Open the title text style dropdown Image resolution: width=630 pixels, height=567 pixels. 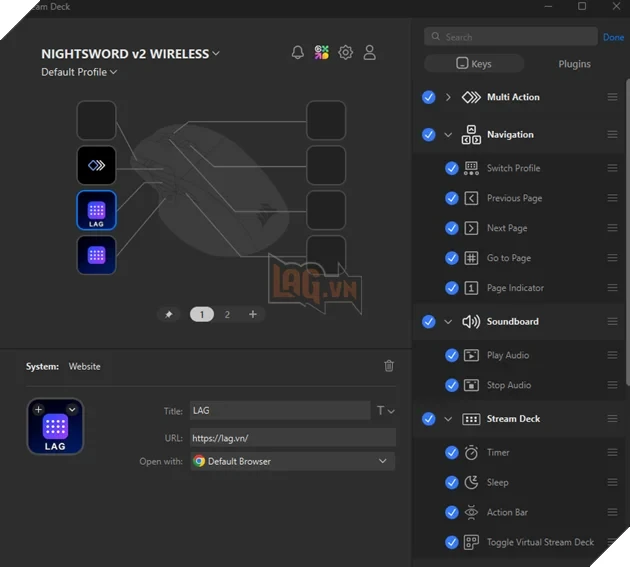click(x=385, y=411)
